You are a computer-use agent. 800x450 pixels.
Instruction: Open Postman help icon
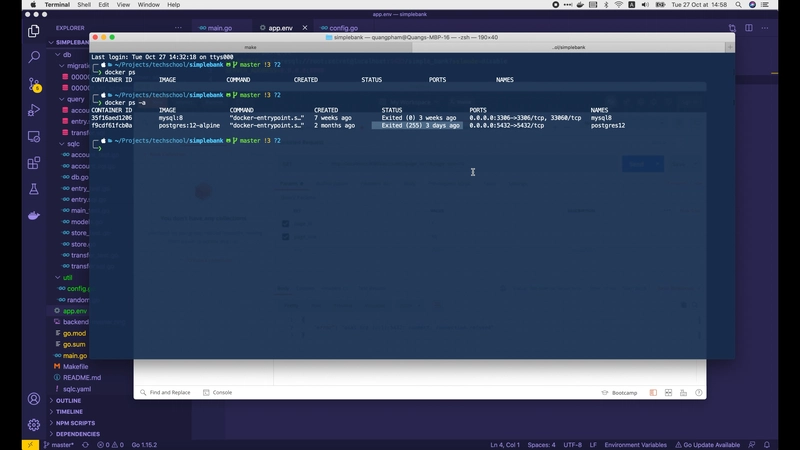click(698, 392)
